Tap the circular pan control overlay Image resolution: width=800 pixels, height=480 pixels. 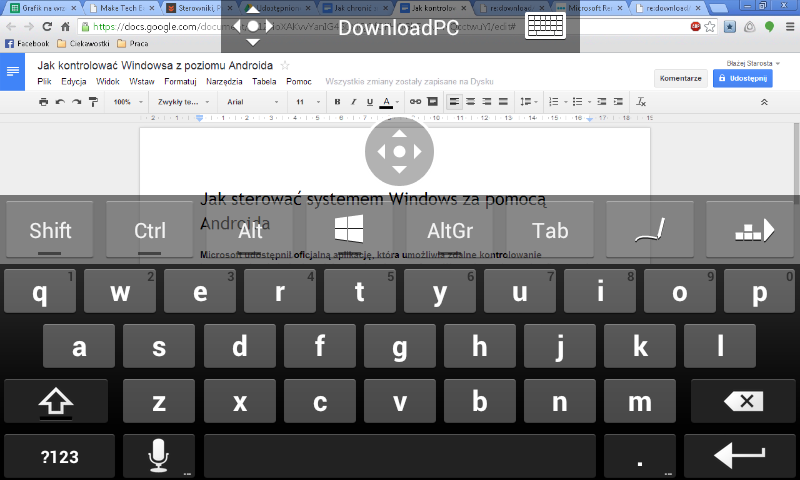399,151
